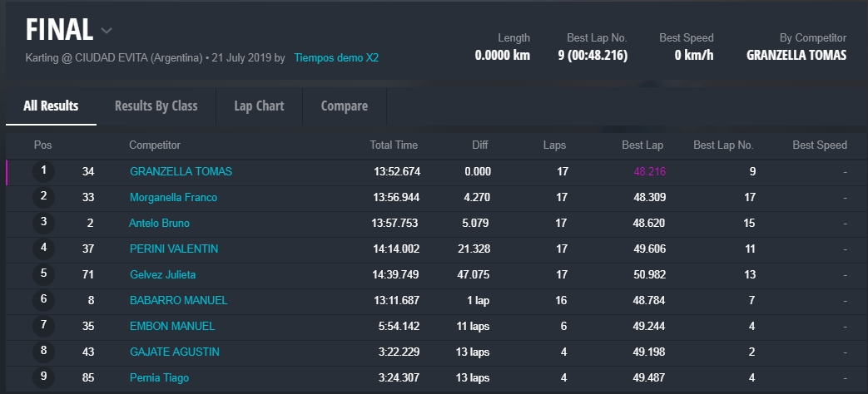The image size is (868, 394).
Task: Expand the FINAL session dropdown arrow
Action: pos(107,32)
